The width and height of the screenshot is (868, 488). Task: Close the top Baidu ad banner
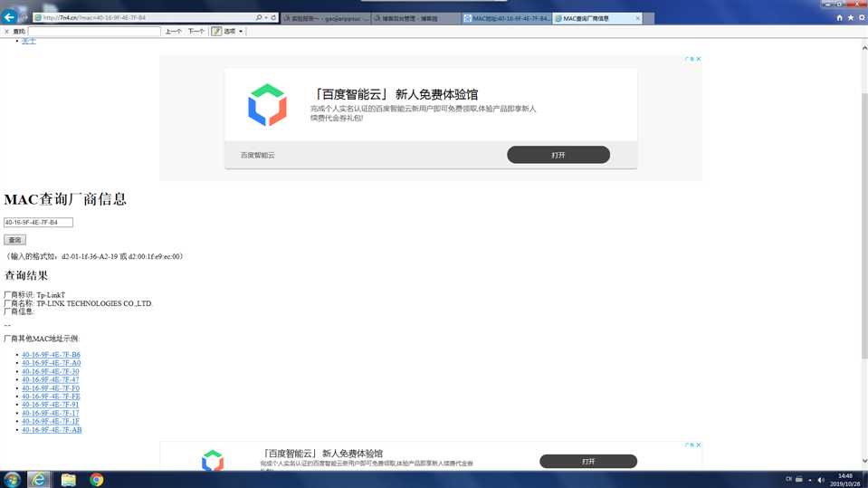699,59
